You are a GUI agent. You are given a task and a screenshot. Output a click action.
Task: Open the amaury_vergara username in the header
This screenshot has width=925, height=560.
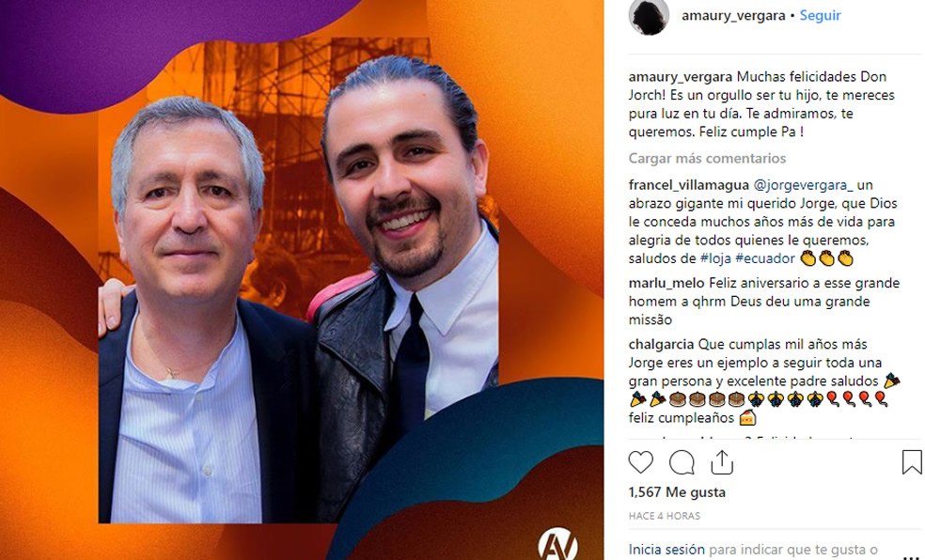point(733,16)
